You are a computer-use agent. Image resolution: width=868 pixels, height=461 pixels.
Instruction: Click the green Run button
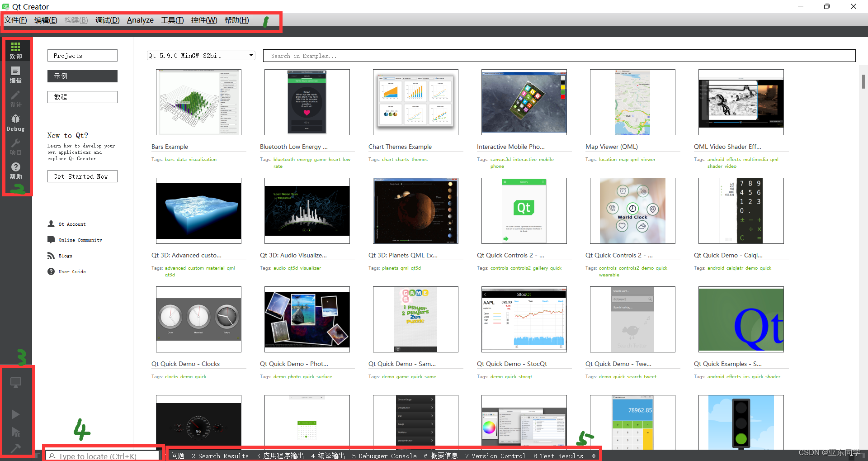click(x=15, y=414)
